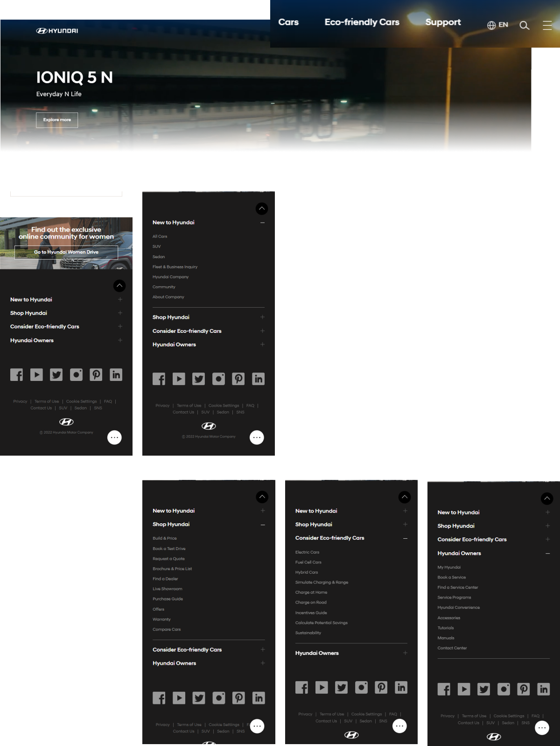Click Facebook icon in panel with Hyundai Owners expanded
This screenshot has width=560, height=746.
(x=444, y=689)
